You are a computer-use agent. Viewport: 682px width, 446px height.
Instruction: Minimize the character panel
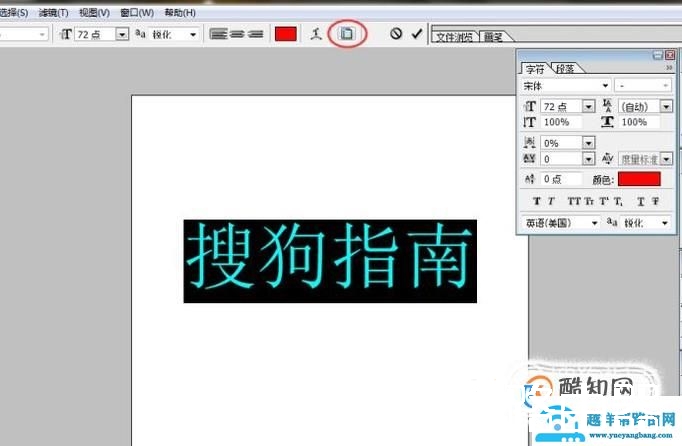[658, 55]
